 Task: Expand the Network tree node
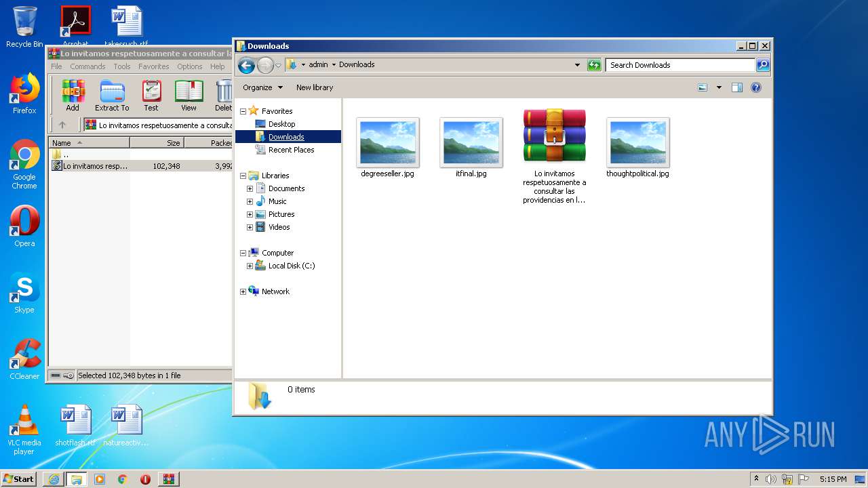pos(243,291)
